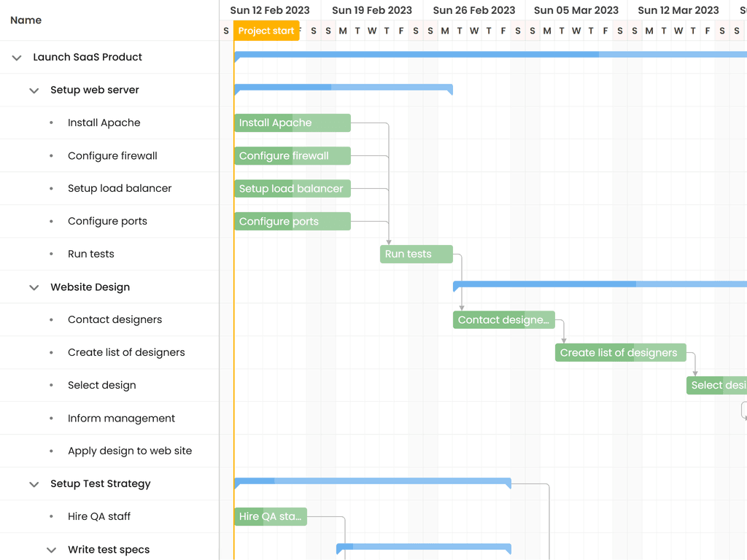Click the Sun 19 Feb 2023 week header
747x560 pixels.
(x=371, y=10)
